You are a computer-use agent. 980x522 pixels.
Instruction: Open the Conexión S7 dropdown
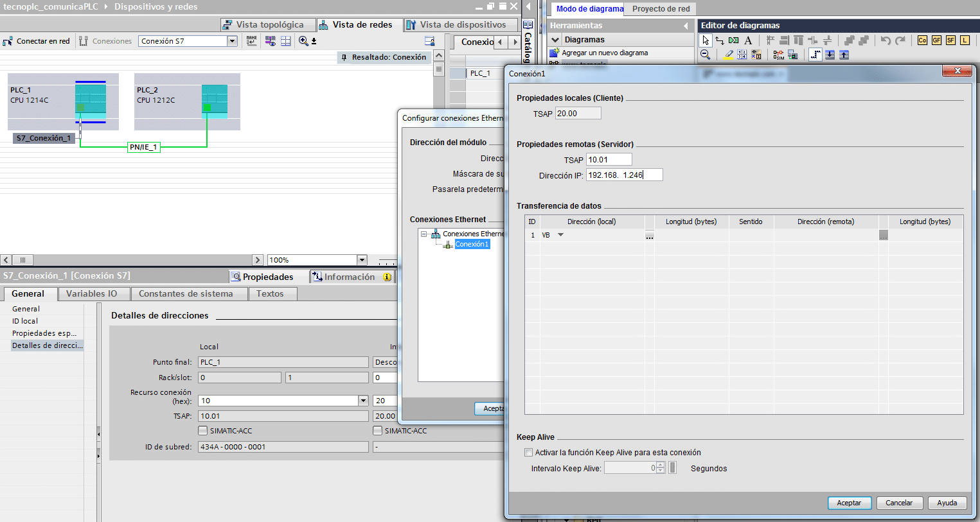[x=232, y=40]
